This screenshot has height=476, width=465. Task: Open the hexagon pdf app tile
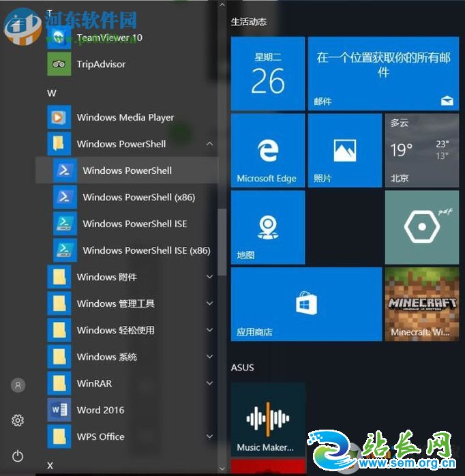pos(422,227)
